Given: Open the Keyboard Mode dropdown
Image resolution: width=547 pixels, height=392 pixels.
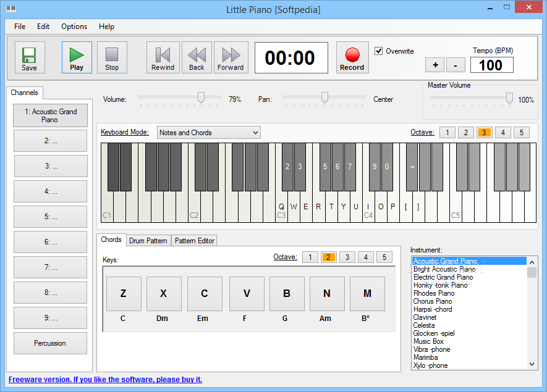Looking at the screenshot, I should [x=209, y=132].
